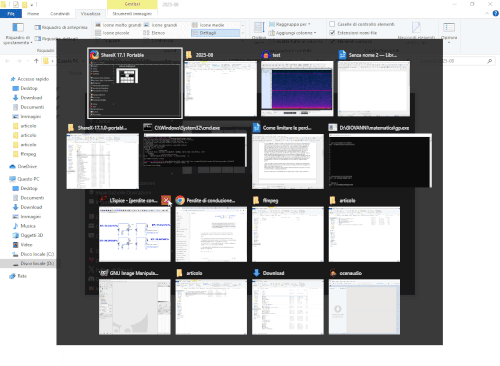Switch to the ShareX 17.1 Portable window
Screen dimensions: 500x366
pos(135,83)
